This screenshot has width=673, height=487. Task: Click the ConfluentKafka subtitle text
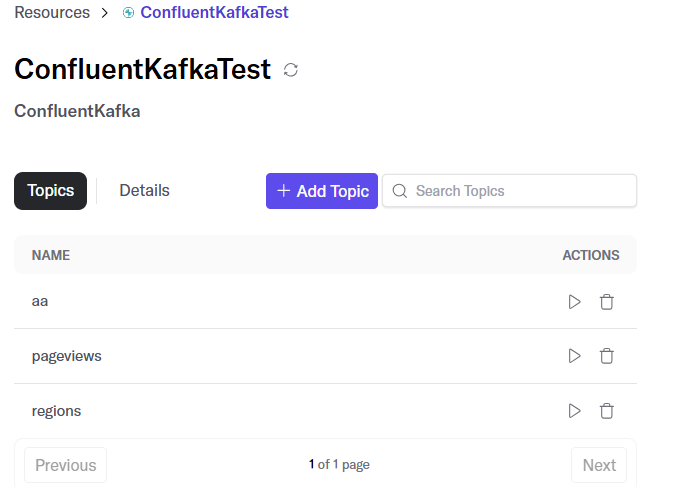coord(77,111)
